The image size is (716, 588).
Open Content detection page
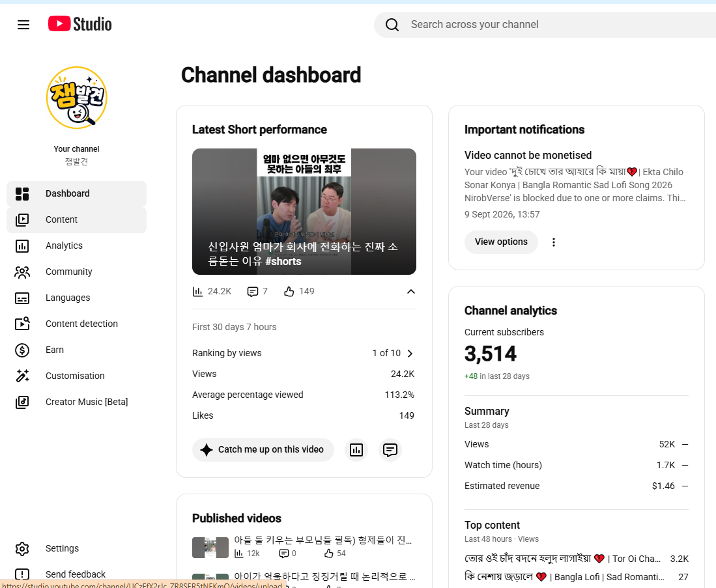click(77, 324)
